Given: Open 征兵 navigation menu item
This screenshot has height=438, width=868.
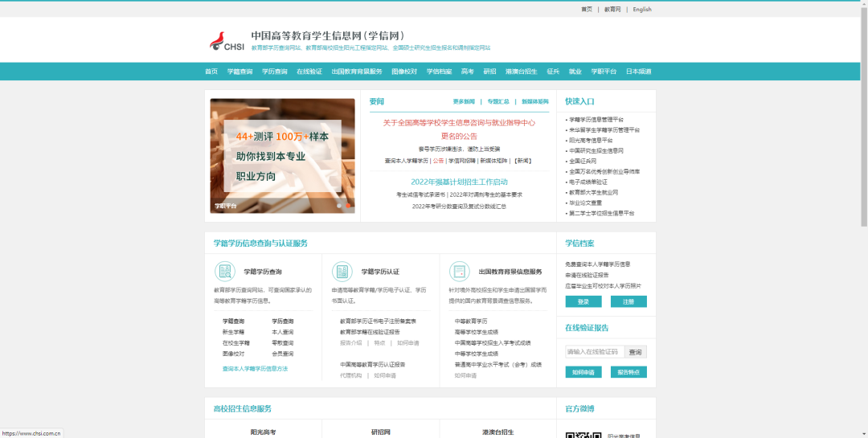Looking at the screenshot, I should pyautogui.click(x=553, y=72).
